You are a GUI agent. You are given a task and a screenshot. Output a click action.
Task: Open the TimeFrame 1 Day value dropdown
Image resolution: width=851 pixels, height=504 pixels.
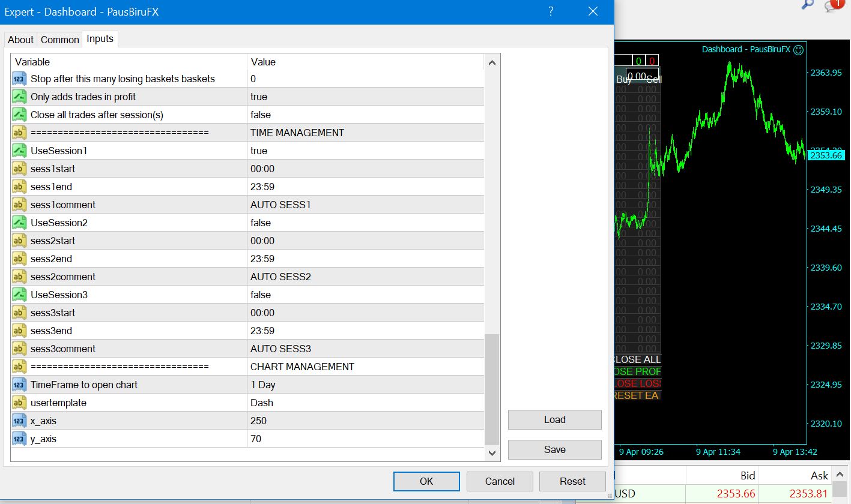pos(365,385)
